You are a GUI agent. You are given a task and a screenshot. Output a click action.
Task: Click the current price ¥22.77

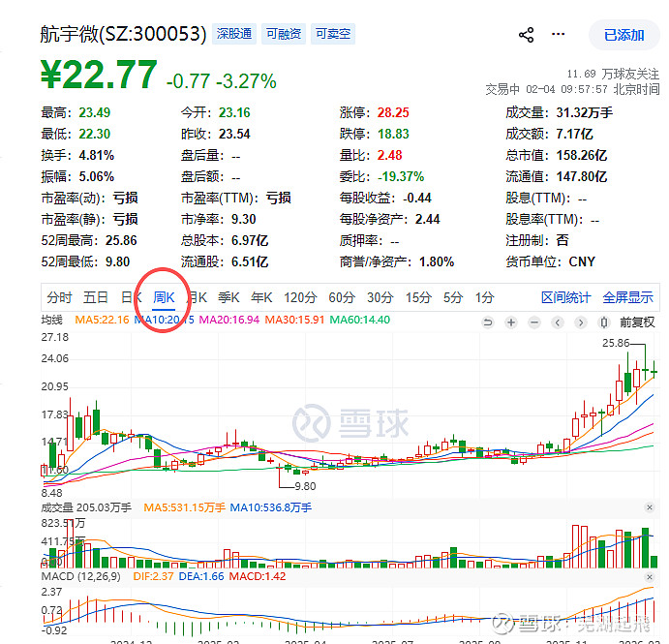(99, 75)
